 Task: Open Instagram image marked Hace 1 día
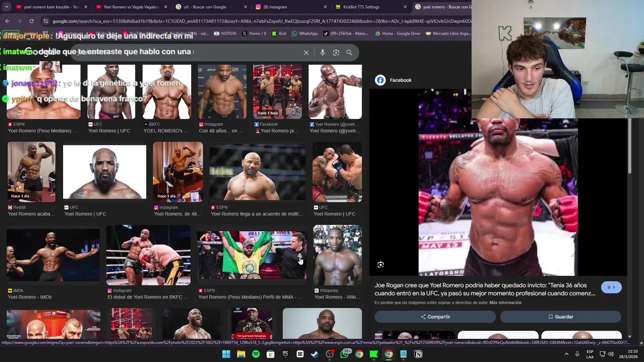pyautogui.click(x=178, y=172)
